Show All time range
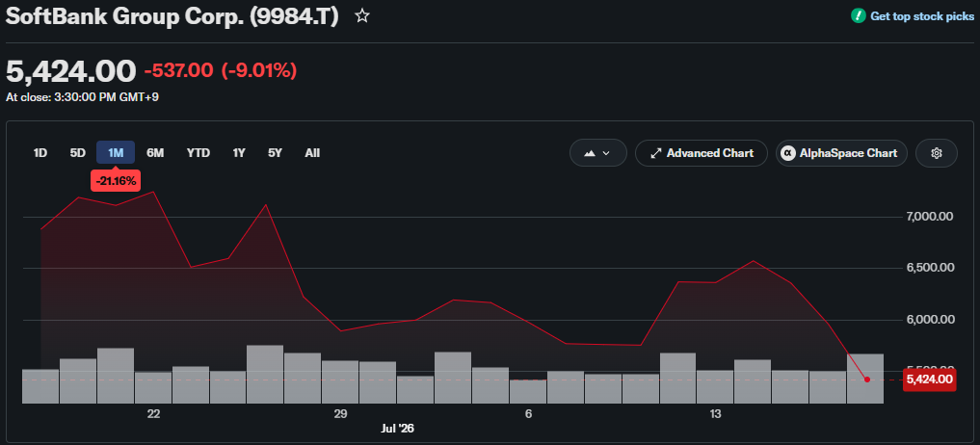The height and width of the screenshot is (445, 980). pyautogui.click(x=312, y=153)
